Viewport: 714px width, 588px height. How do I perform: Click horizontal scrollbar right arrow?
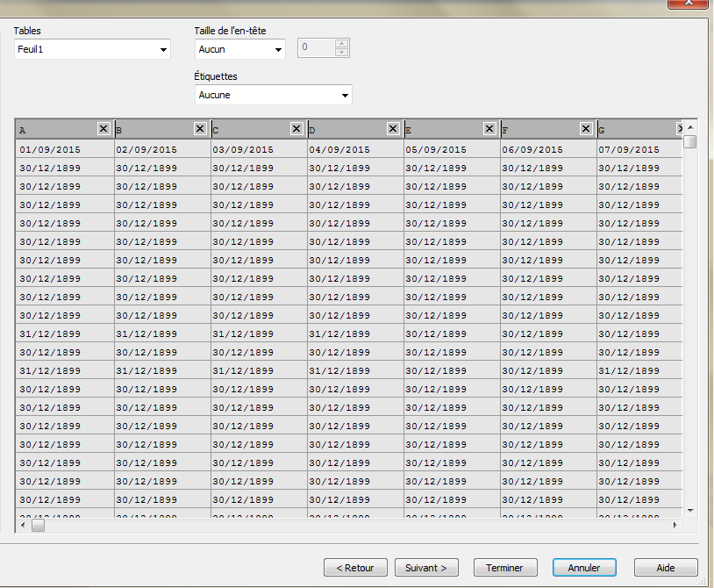[675, 525]
